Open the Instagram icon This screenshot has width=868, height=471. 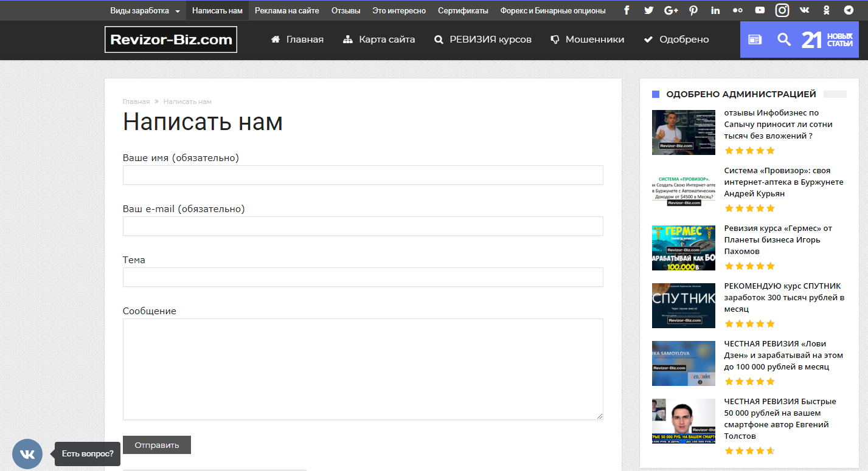(x=782, y=10)
